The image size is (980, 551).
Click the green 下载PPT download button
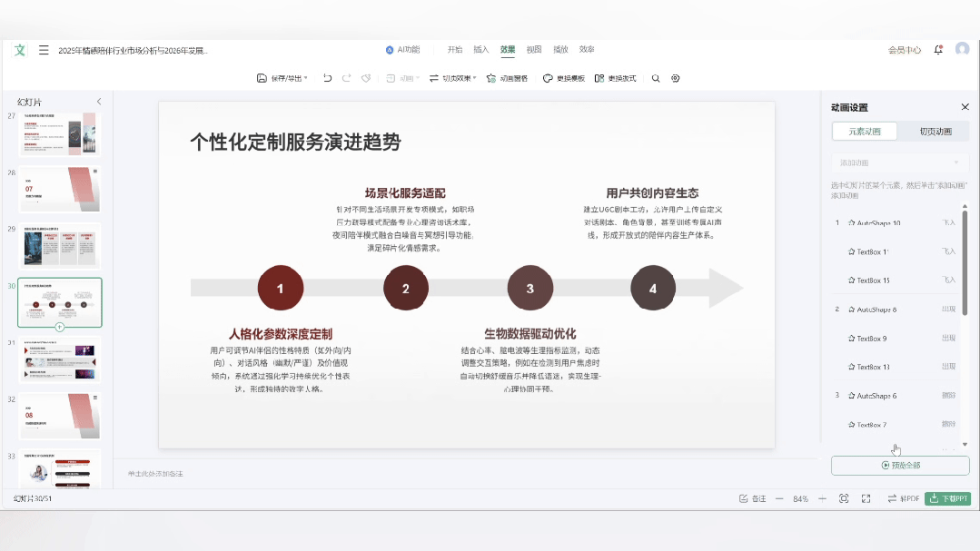[948, 498]
